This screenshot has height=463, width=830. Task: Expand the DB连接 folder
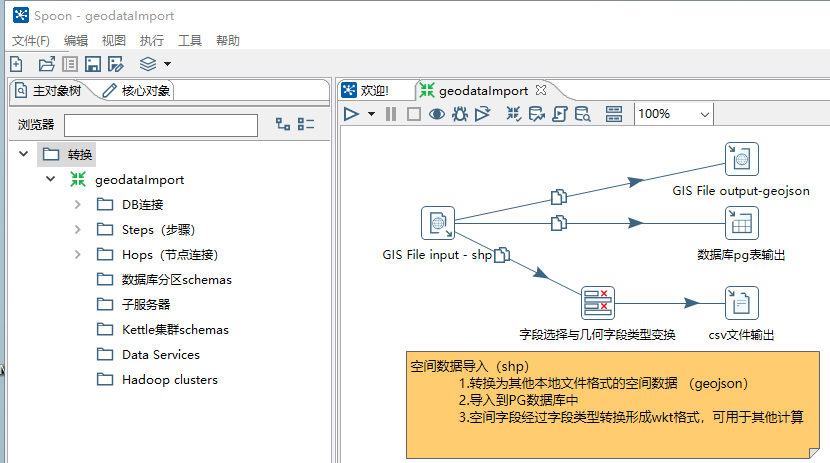pyautogui.click(x=77, y=204)
